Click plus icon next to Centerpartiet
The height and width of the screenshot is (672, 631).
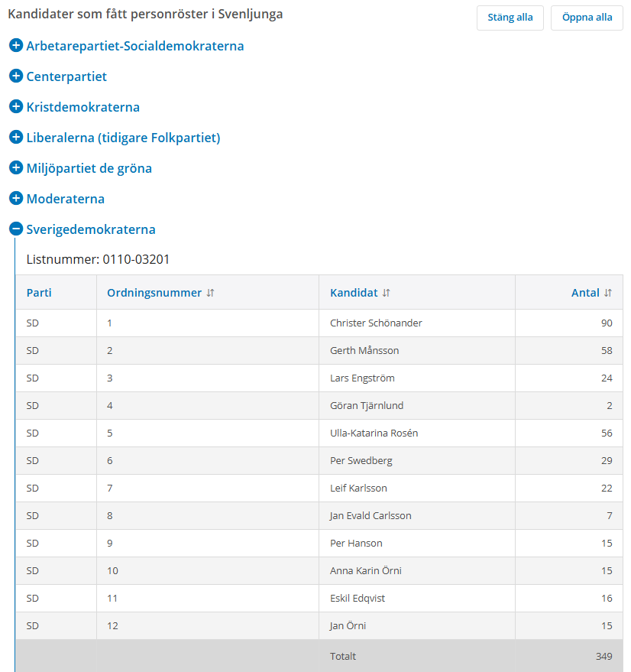[x=15, y=76]
